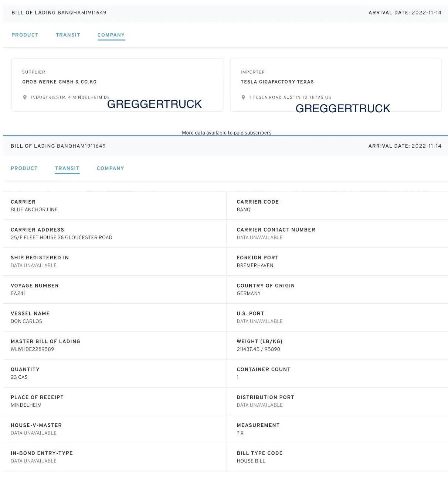Click carrier address 25/F FLEET HOUSE value
448x481 pixels.
(61, 238)
